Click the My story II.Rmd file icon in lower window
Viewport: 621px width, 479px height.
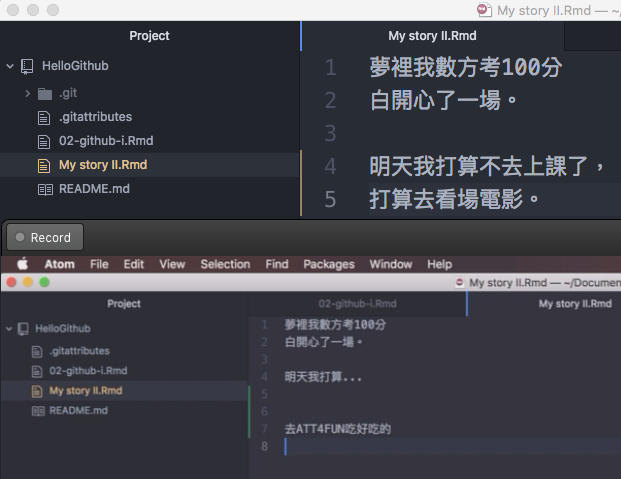(x=37, y=391)
